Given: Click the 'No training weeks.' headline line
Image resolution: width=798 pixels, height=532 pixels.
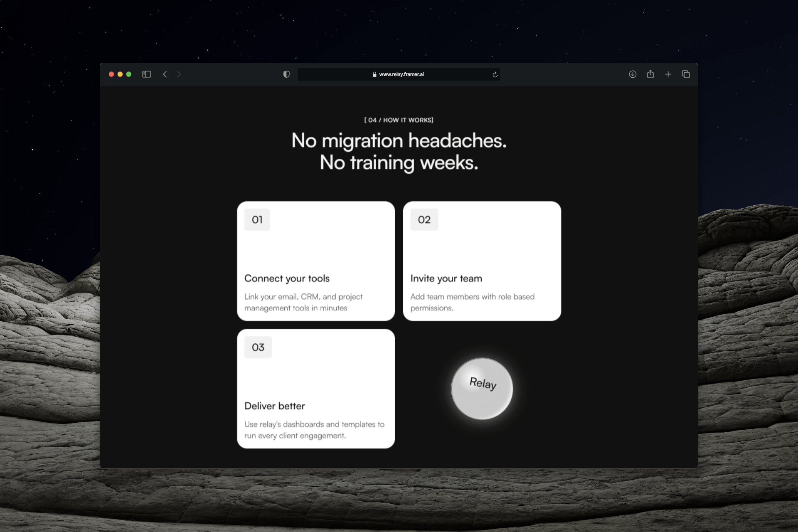Looking at the screenshot, I should click(399, 163).
